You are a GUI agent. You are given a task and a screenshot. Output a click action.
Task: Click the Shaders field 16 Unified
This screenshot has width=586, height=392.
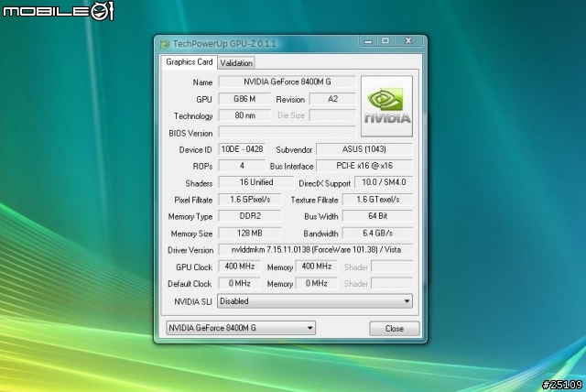[256, 182]
